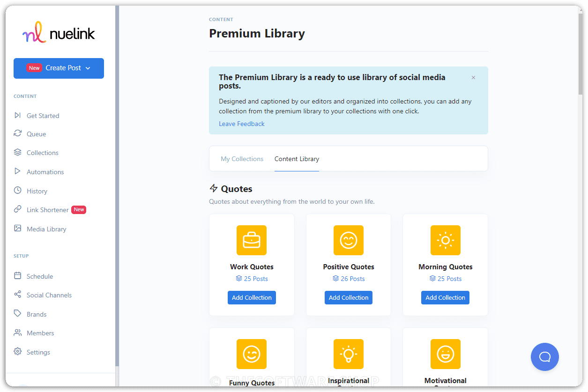
Task: Open the chat support bubble
Action: point(545,357)
